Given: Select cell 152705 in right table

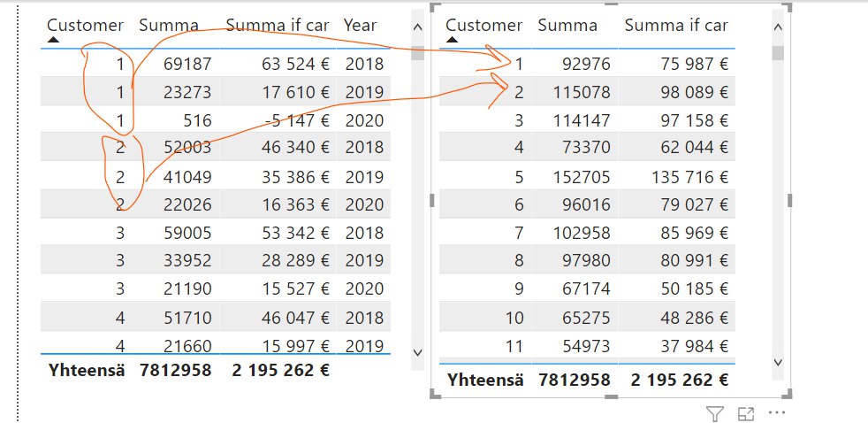Looking at the screenshot, I should [582, 177].
